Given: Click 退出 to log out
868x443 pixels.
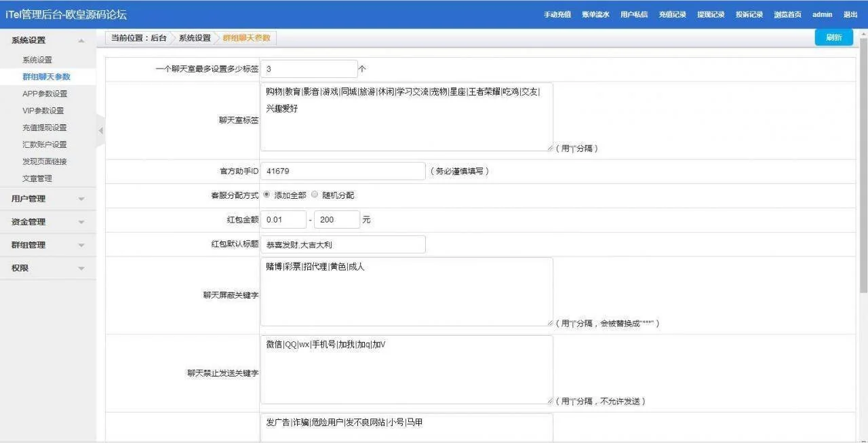Looking at the screenshot, I should tap(850, 15).
